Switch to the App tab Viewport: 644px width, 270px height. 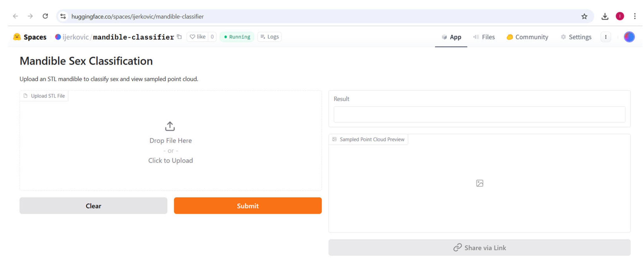pos(451,37)
